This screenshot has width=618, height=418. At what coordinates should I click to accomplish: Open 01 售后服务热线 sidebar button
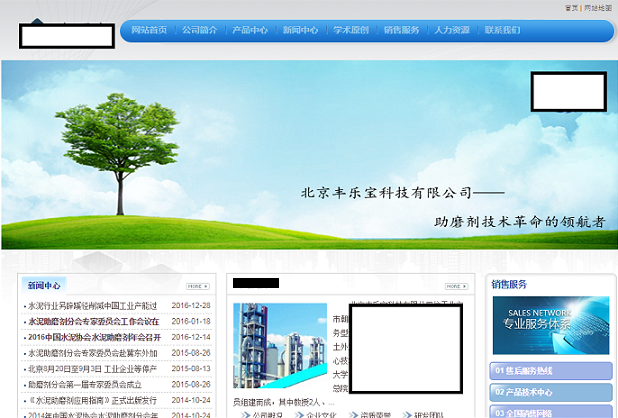pyautogui.click(x=550, y=371)
